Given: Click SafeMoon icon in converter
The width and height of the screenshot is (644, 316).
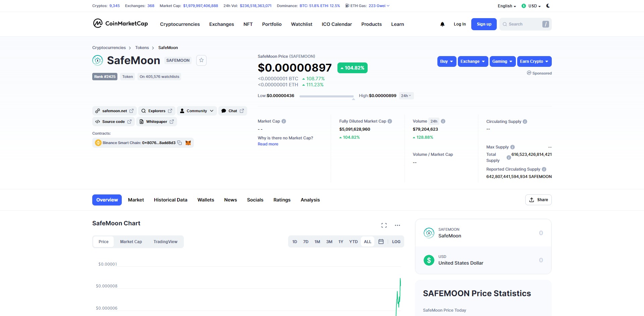Looking at the screenshot, I should click(x=429, y=233).
